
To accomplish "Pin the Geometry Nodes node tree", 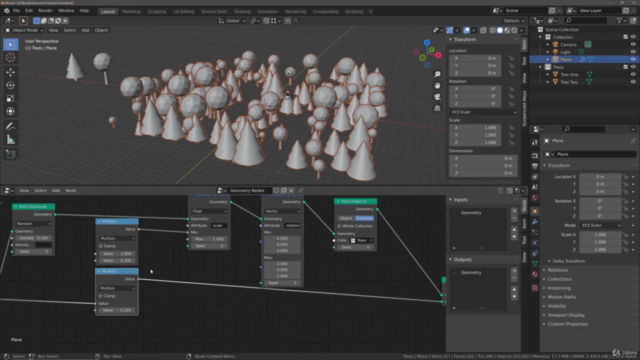I will [x=301, y=191].
